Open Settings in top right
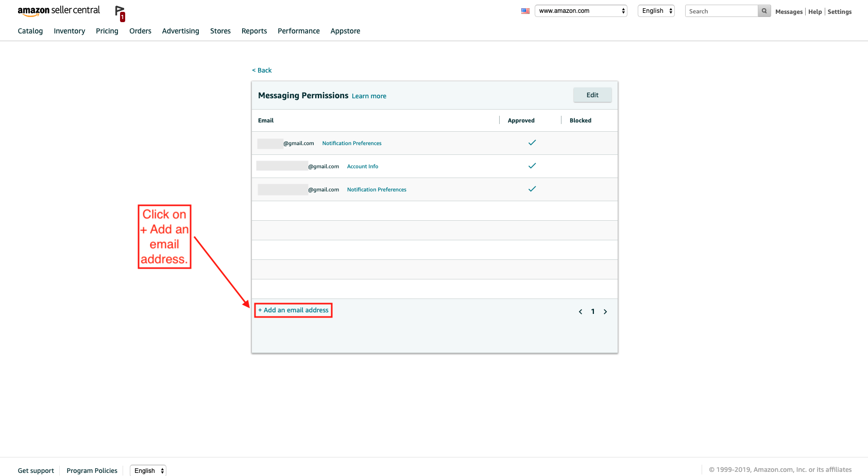The image size is (868, 476). point(839,12)
